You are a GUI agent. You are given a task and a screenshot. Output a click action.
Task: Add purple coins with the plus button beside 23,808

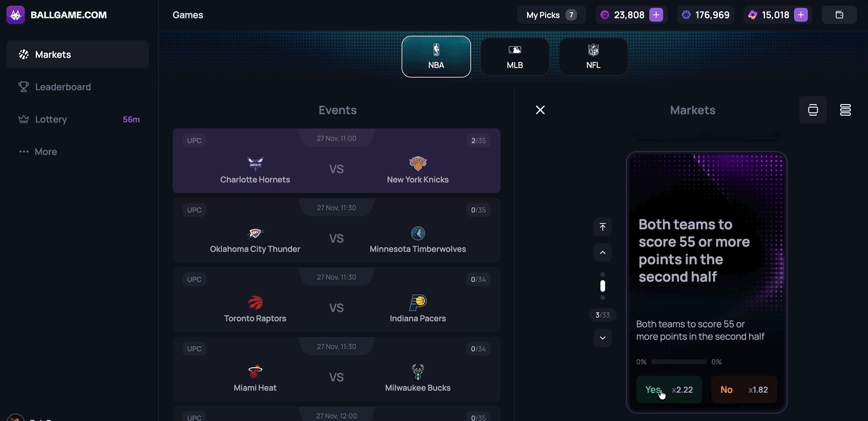click(x=656, y=15)
